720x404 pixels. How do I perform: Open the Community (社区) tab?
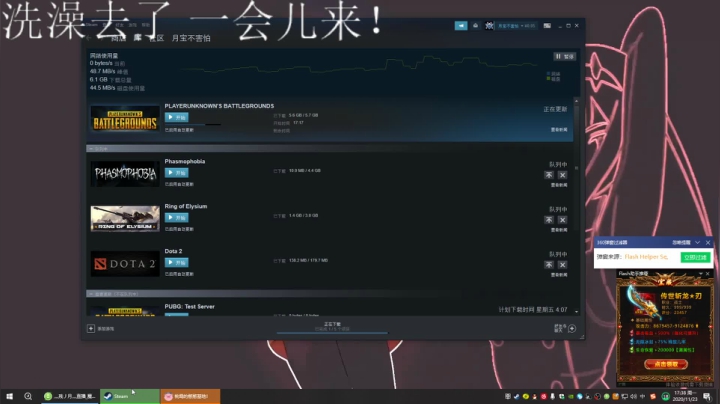coord(157,38)
